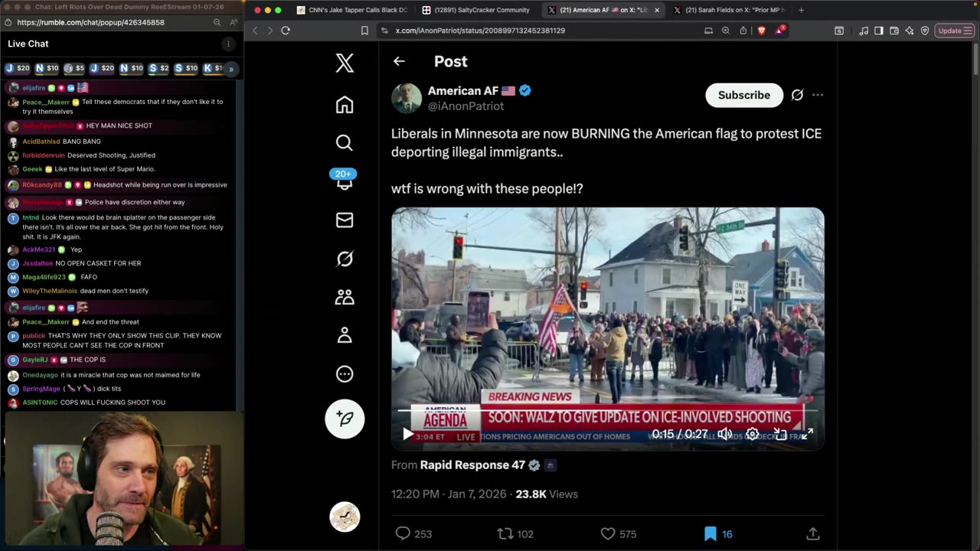This screenshot has width=980, height=551.
Task: Open Communities people icon
Action: (345, 297)
